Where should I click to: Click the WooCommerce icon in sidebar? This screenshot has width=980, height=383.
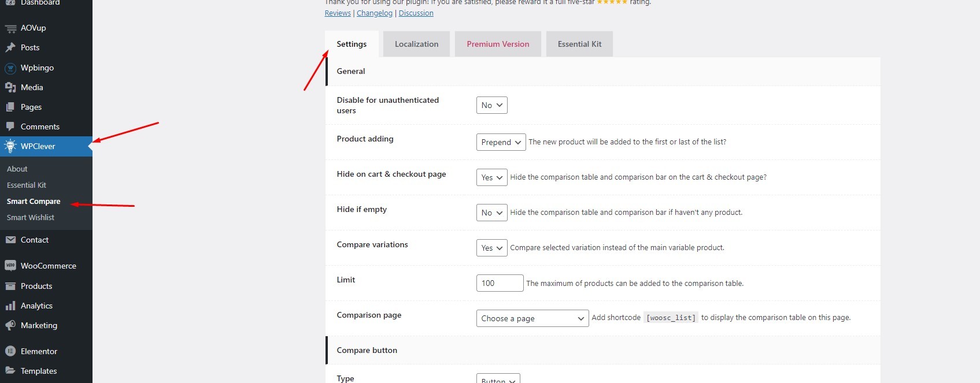point(10,266)
